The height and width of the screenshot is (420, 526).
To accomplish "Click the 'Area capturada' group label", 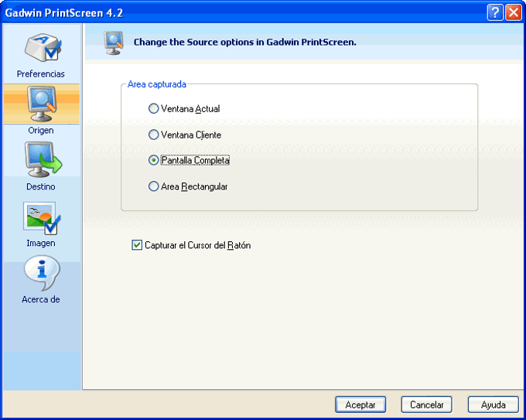I will click(157, 84).
